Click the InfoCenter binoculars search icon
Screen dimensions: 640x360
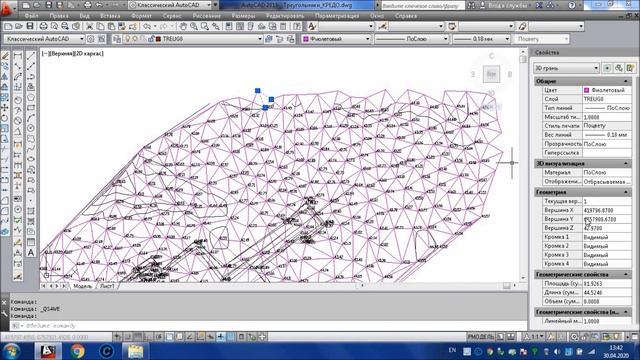(471, 5)
